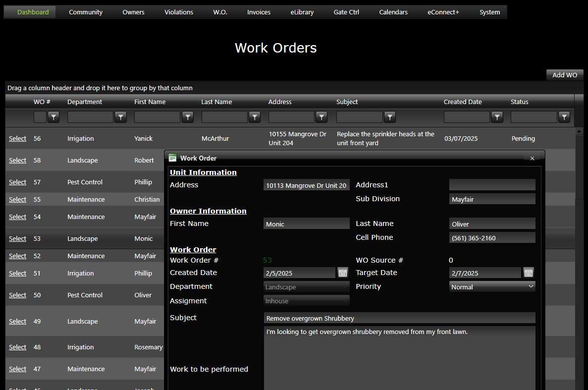
Task: Open the calendar picker for Created Date
Action: (x=342, y=272)
